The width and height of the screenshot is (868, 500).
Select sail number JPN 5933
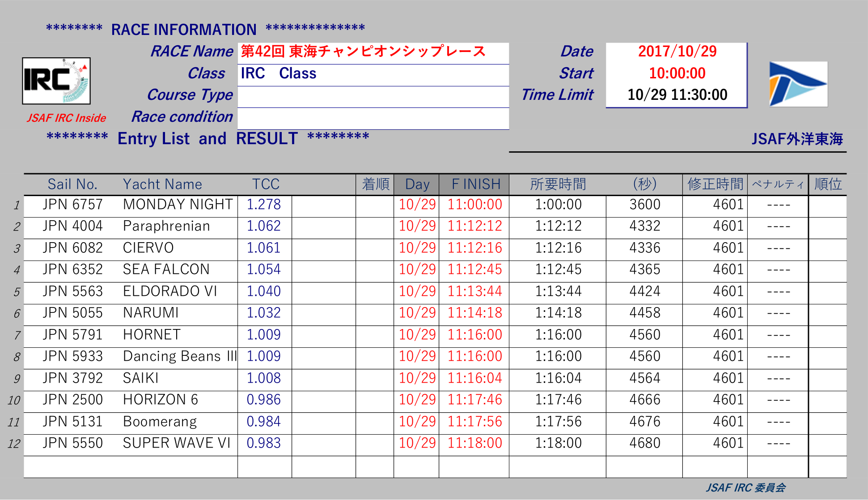click(x=72, y=356)
